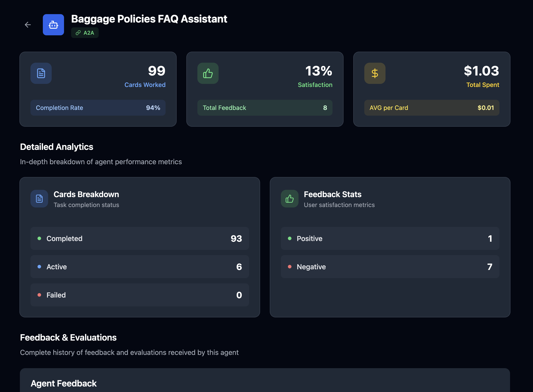This screenshot has height=392, width=533.
Task: Click the Satisfaction thumbs-up icon
Action: [x=208, y=73]
